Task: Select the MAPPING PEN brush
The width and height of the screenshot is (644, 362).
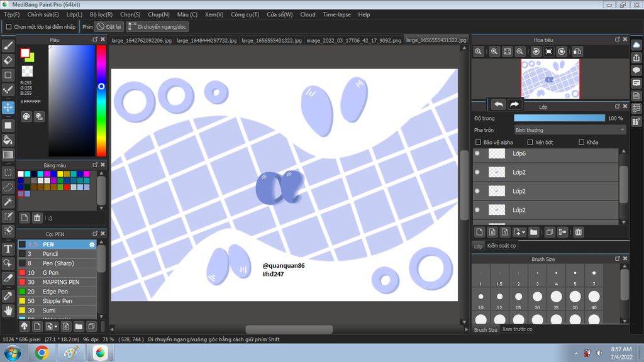Action: click(x=57, y=282)
